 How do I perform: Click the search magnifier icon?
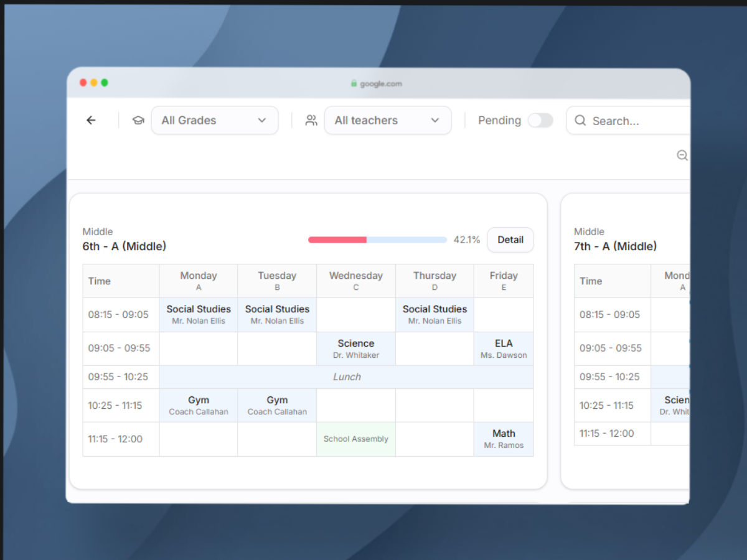pos(580,121)
